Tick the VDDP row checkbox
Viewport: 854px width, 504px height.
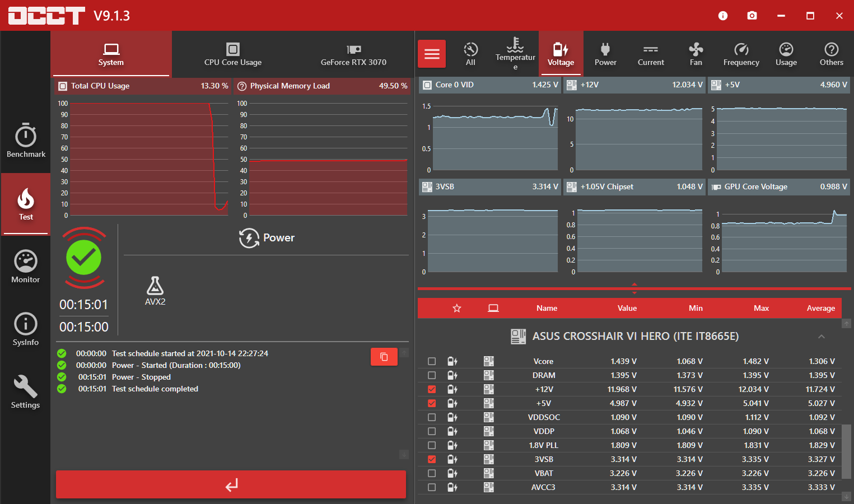(x=432, y=431)
